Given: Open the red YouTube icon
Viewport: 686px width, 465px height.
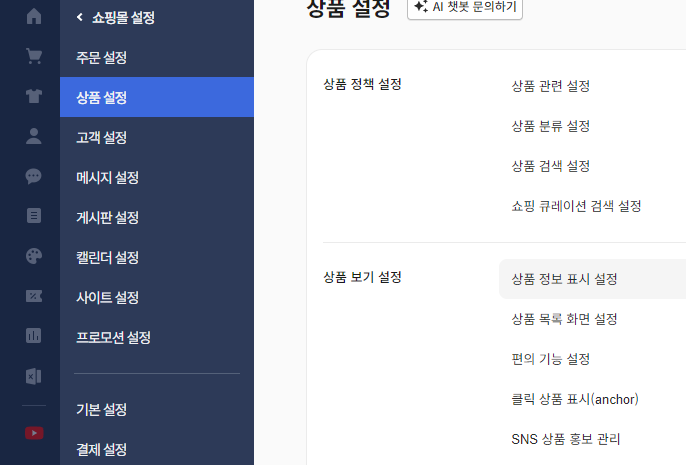Looking at the screenshot, I should point(34,433).
